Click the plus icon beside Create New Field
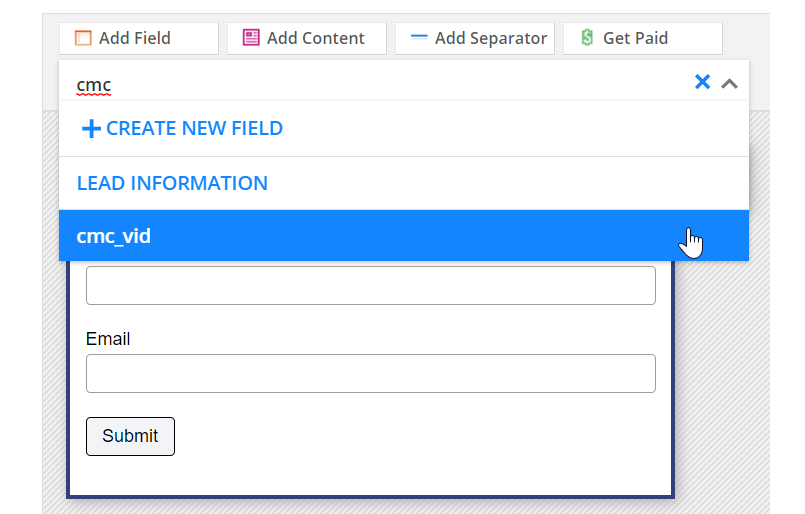Image resolution: width=805 pixels, height=514 pixels. 91,129
